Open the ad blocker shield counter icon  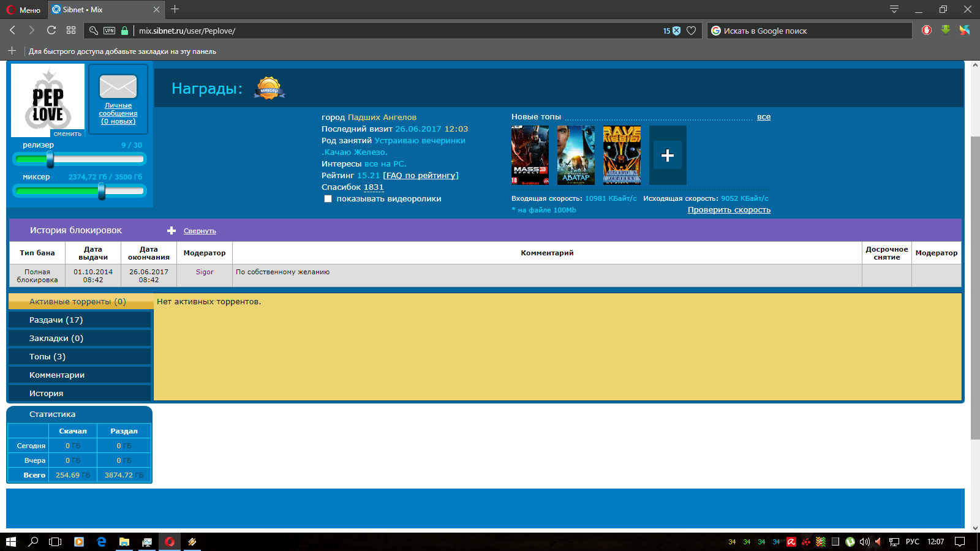(672, 31)
